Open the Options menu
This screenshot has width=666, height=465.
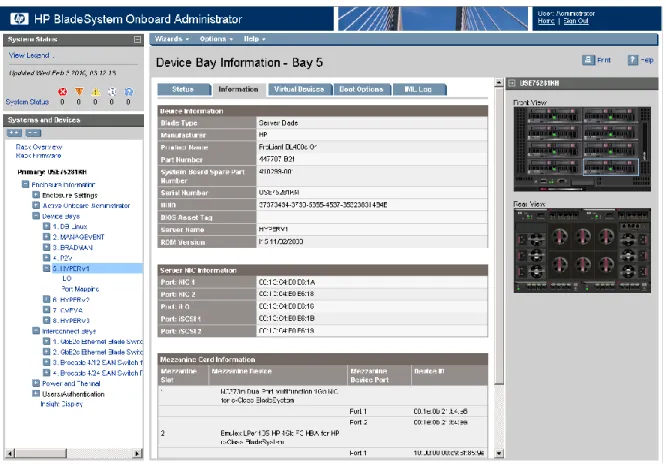click(x=216, y=39)
